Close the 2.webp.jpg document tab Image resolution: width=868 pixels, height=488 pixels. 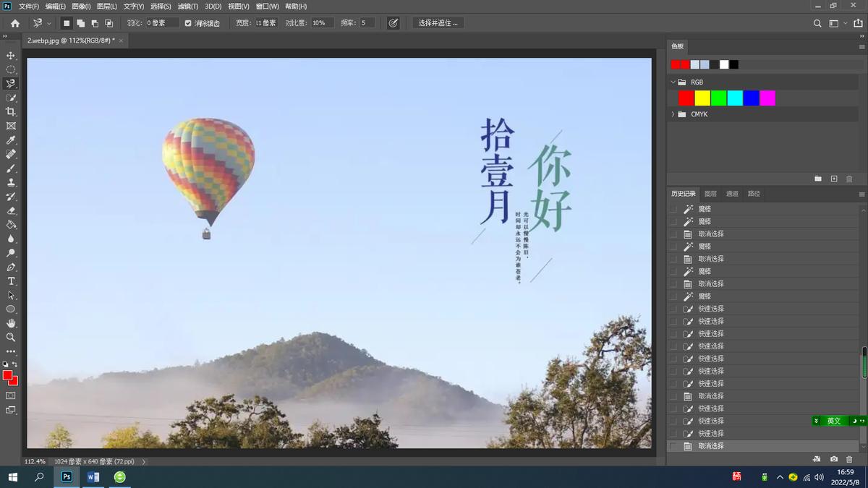click(x=122, y=40)
